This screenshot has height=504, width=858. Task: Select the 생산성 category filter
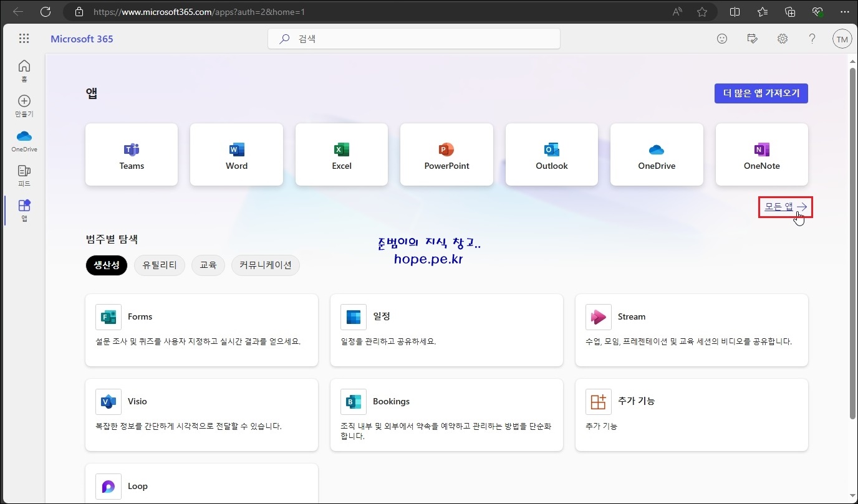point(107,265)
